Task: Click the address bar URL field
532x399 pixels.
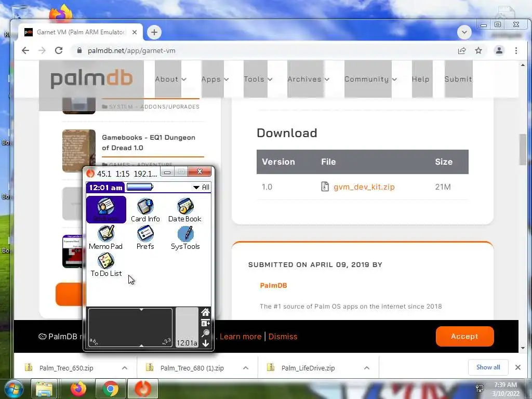Action: (264, 50)
